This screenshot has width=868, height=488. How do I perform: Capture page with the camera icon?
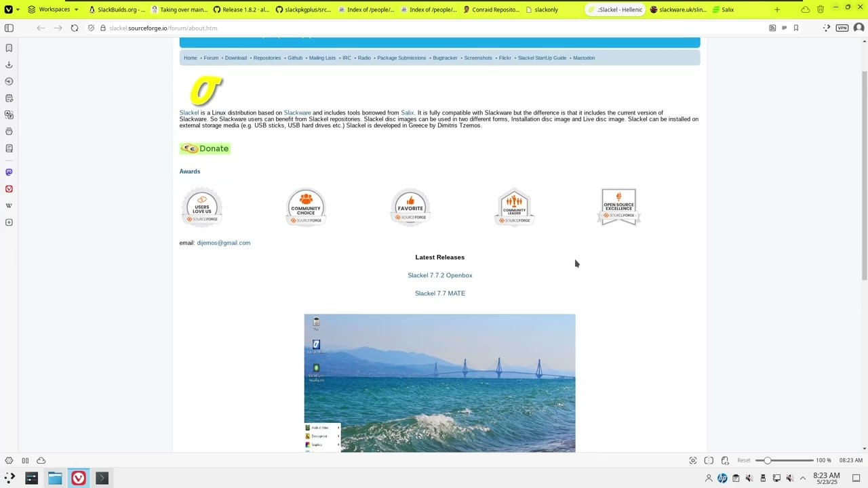(x=693, y=460)
